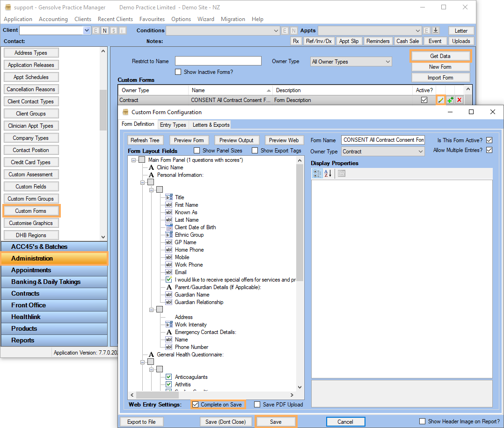Sort Display Properties alphabetically with A-Z icon
Viewport: 504px width, 428px height.
point(327,173)
